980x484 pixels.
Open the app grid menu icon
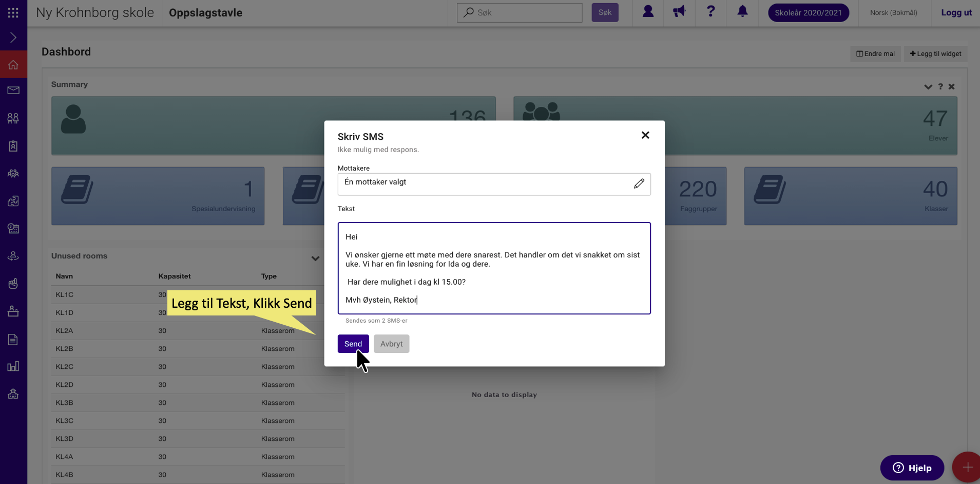(13, 13)
